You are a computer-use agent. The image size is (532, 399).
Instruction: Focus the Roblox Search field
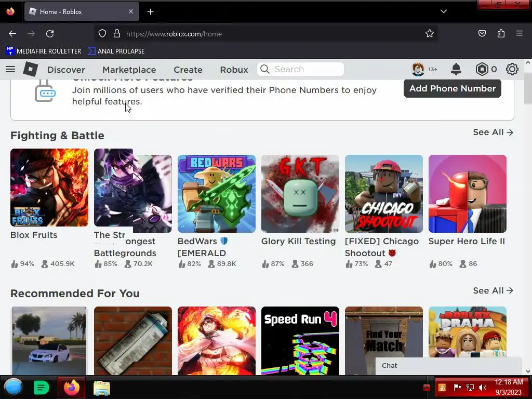pos(301,69)
